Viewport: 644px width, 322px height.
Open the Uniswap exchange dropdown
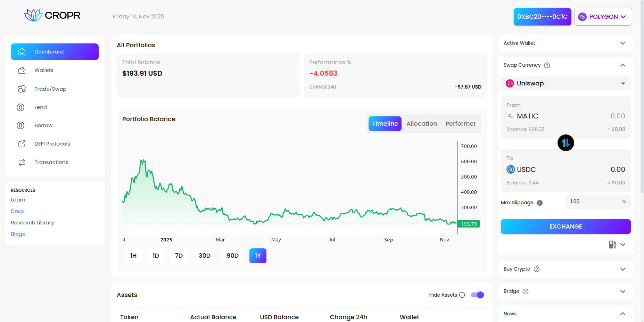tap(565, 83)
